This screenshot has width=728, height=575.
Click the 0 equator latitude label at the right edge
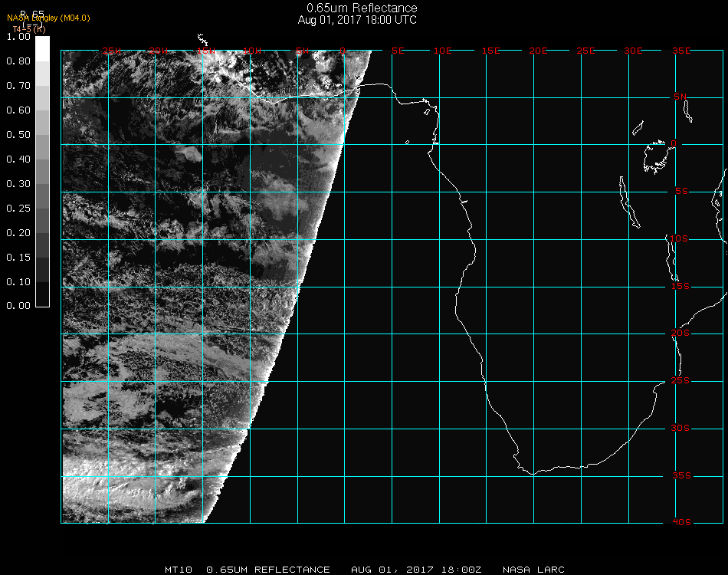674,143
